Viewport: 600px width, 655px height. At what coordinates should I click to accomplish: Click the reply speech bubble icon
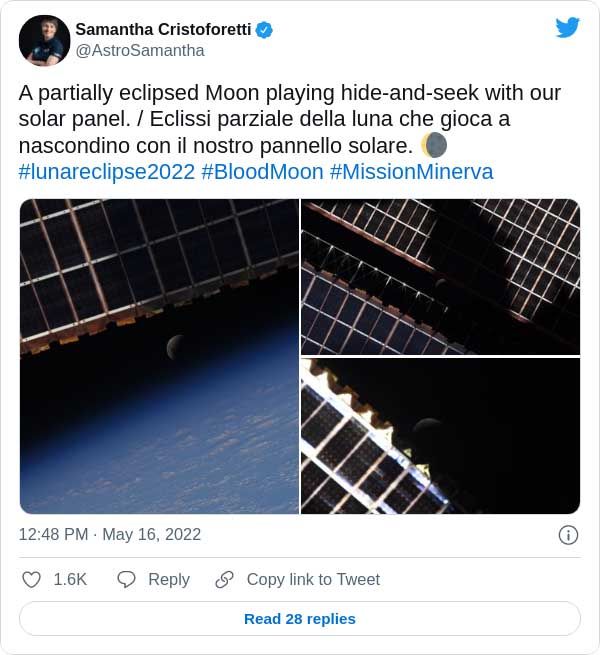point(127,579)
